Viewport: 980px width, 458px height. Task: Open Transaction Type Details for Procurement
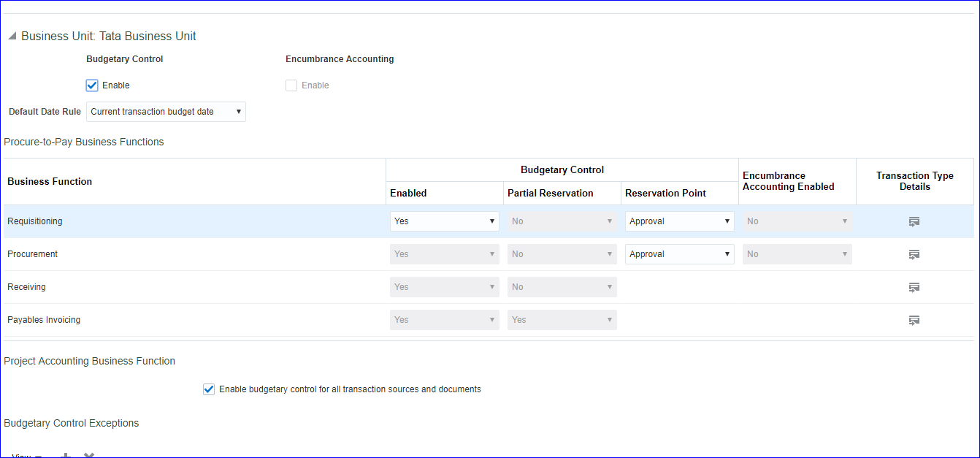914,254
